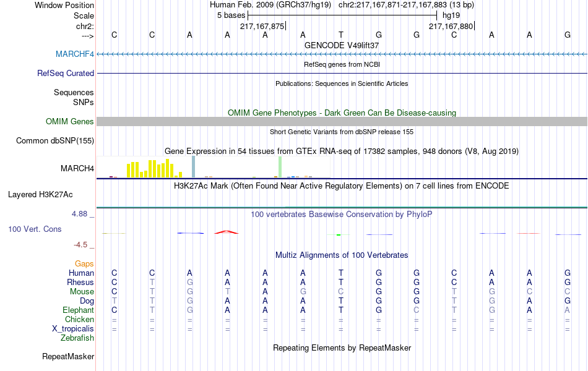Viewport: 588px width, 371px height.
Task: Click the Window Position label
Action: (64, 5)
